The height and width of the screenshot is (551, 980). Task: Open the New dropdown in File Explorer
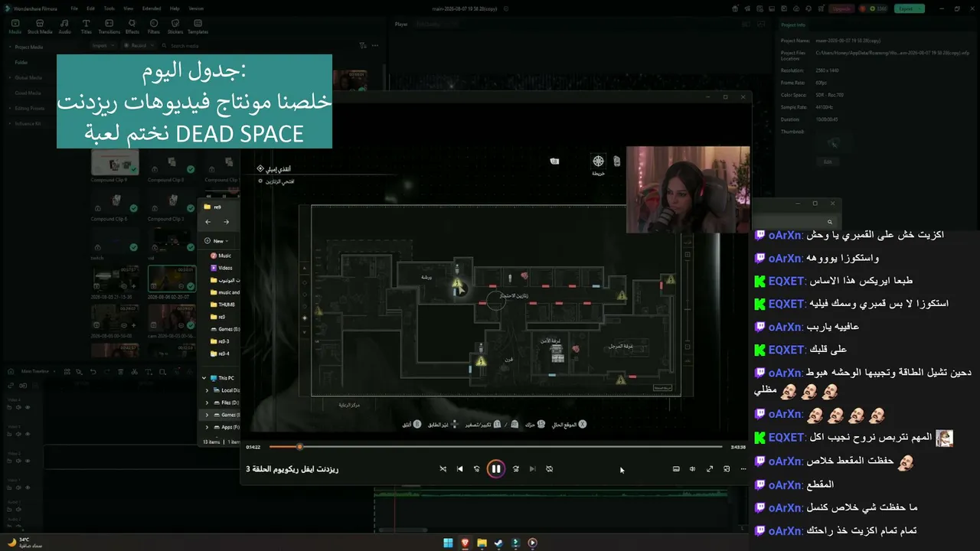[217, 241]
